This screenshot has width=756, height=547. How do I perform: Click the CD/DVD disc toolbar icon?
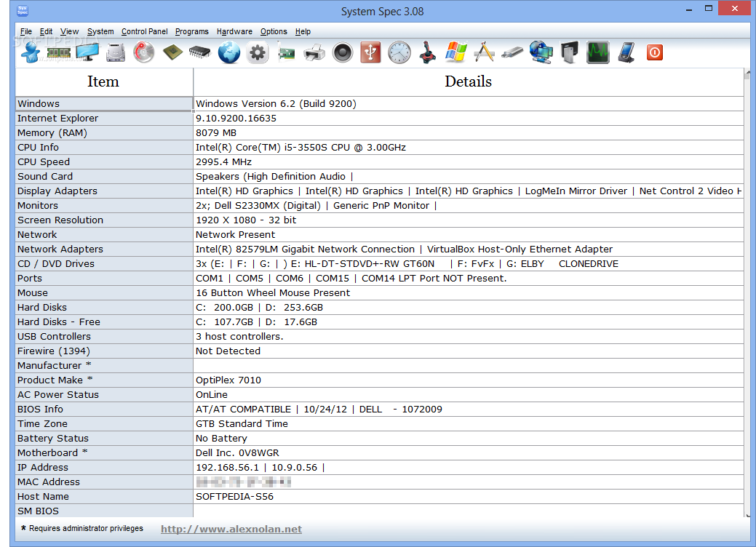coord(143,52)
